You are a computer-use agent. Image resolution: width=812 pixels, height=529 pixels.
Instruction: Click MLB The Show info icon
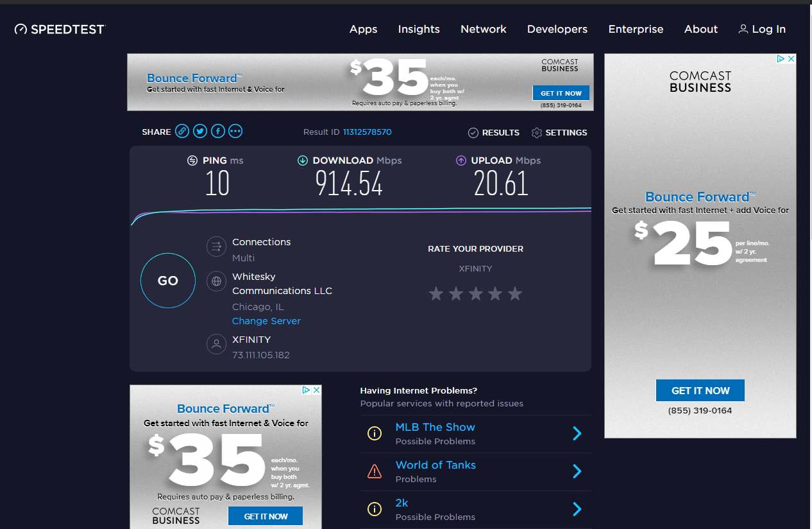[375, 433]
